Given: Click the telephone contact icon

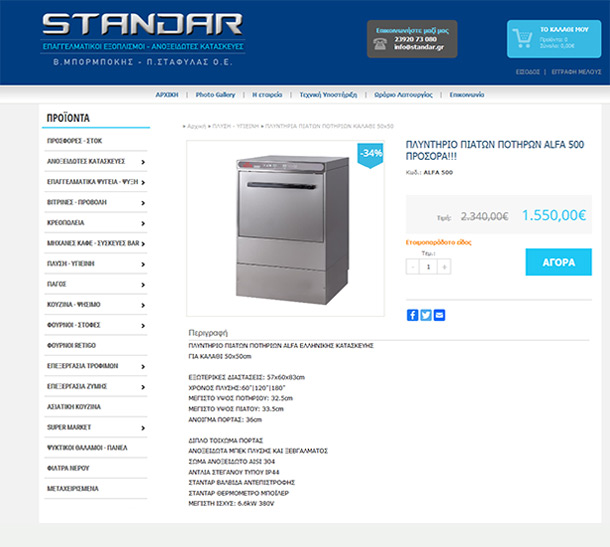Looking at the screenshot, I should [380, 44].
